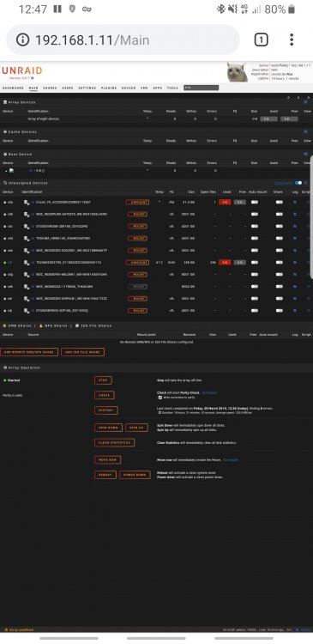Mount the WDC_WD80EFRX drive on sdg
The image size is (313, 644).
(137, 275)
